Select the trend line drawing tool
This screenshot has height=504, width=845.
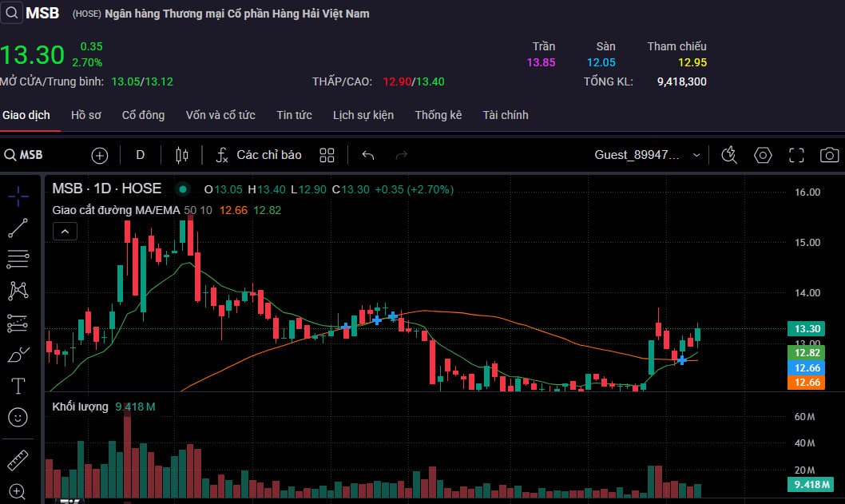pyautogui.click(x=18, y=228)
